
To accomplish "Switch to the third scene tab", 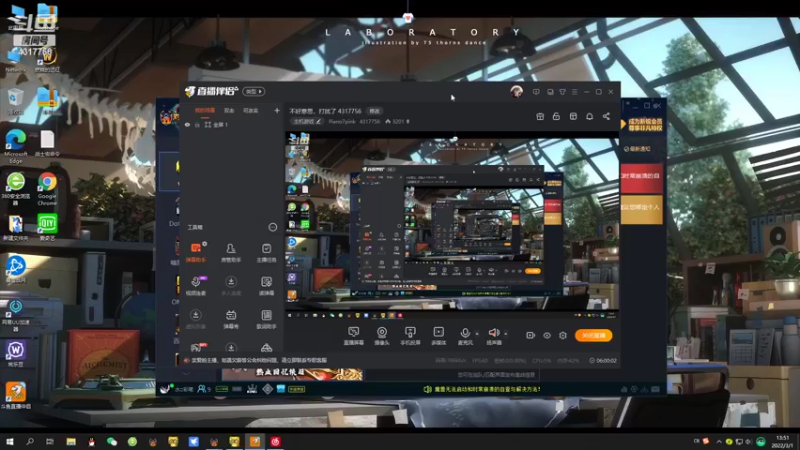I will [250, 110].
